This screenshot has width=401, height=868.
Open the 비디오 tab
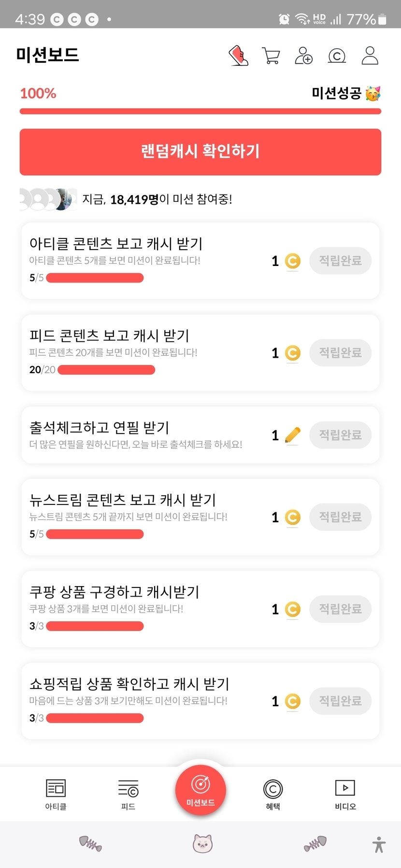pos(345,794)
